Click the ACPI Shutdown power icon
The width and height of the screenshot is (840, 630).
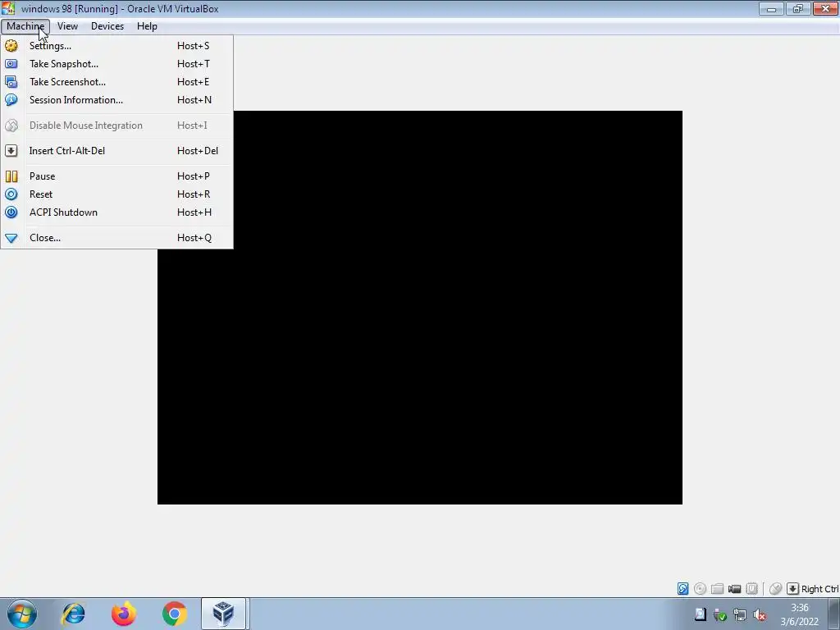tap(11, 212)
